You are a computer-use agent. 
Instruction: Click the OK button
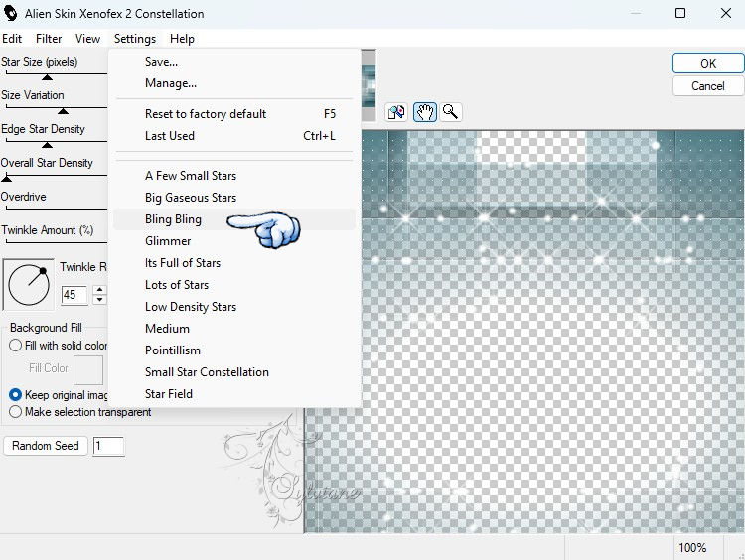708,64
